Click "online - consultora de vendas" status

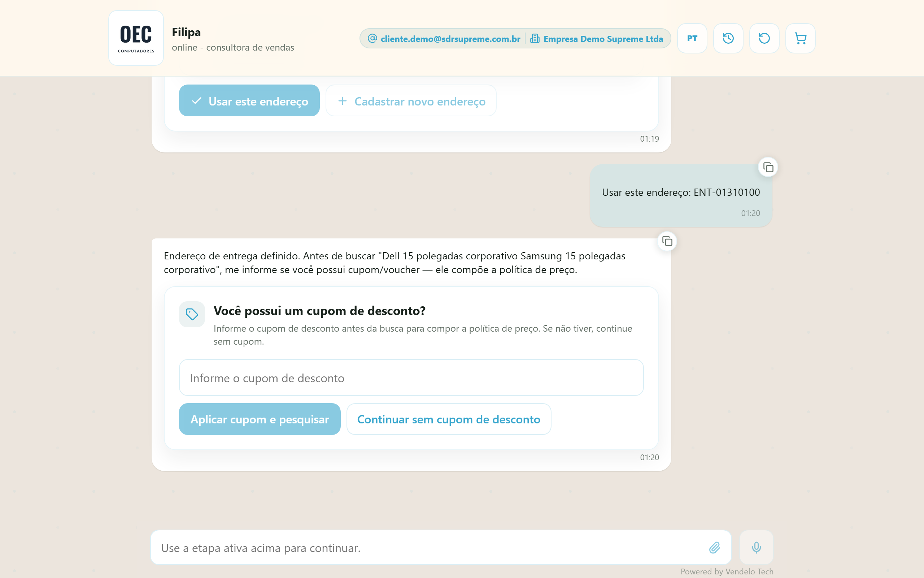(233, 47)
